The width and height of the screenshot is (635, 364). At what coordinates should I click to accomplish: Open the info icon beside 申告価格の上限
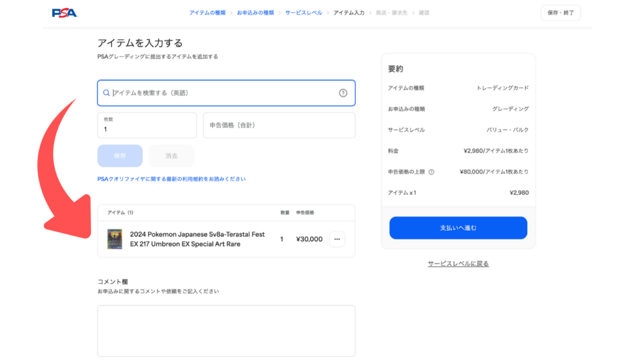(432, 172)
